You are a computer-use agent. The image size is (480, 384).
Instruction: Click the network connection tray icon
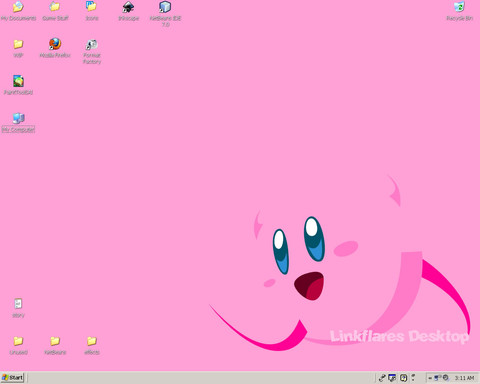coord(437,378)
